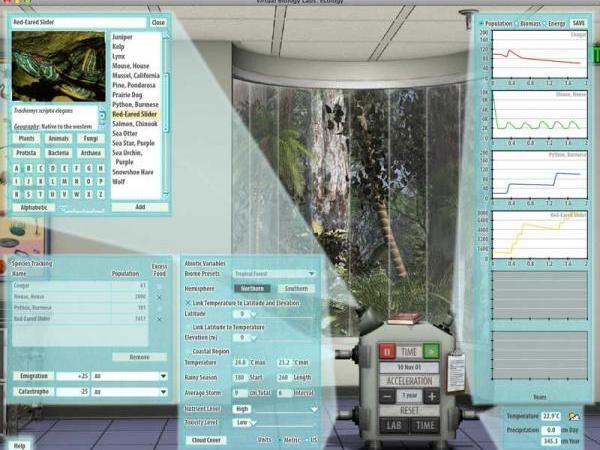This screenshot has width=600, height=450.
Task: Filter species by letter P key
Action: pyautogui.click(x=101, y=181)
